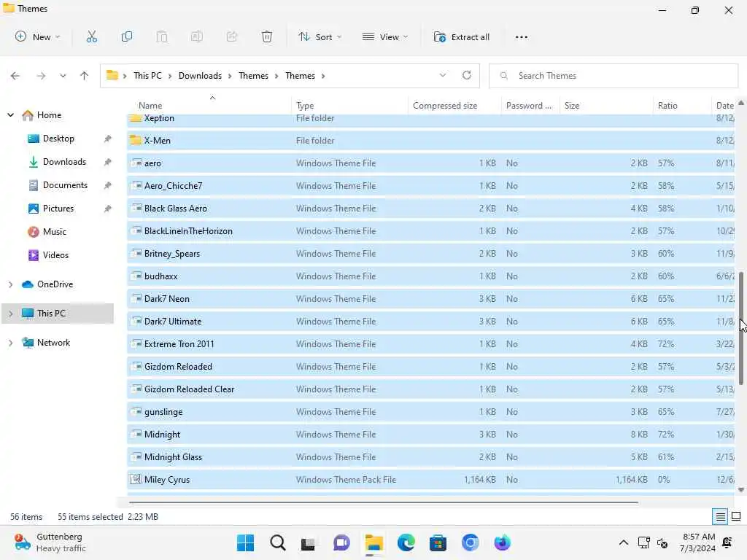Image resolution: width=747 pixels, height=560 pixels.
Task: Click the File Explorer taskbar icon
Action: point(374,542)
